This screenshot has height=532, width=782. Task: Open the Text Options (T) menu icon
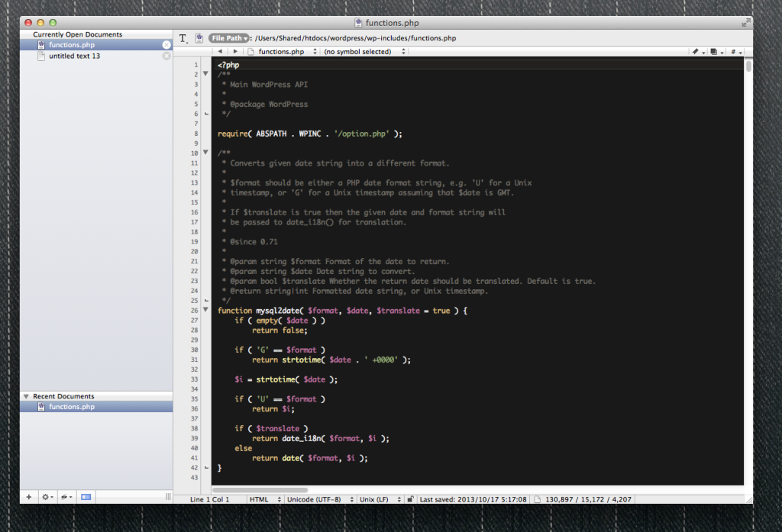183,38
